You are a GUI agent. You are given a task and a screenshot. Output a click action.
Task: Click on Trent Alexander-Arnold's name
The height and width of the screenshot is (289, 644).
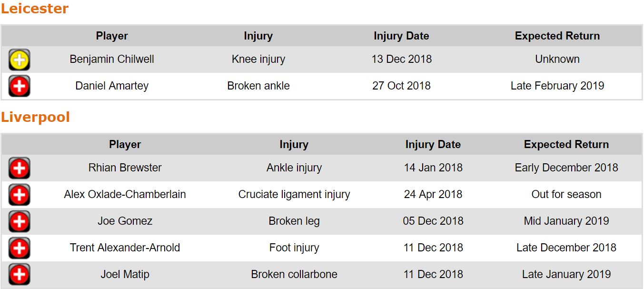[125, 248]
